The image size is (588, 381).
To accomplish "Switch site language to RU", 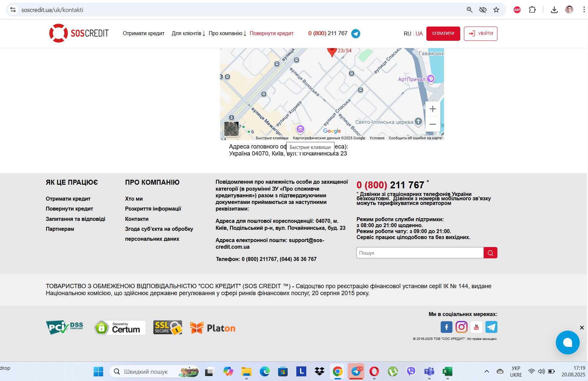I will tap(407, 33).
